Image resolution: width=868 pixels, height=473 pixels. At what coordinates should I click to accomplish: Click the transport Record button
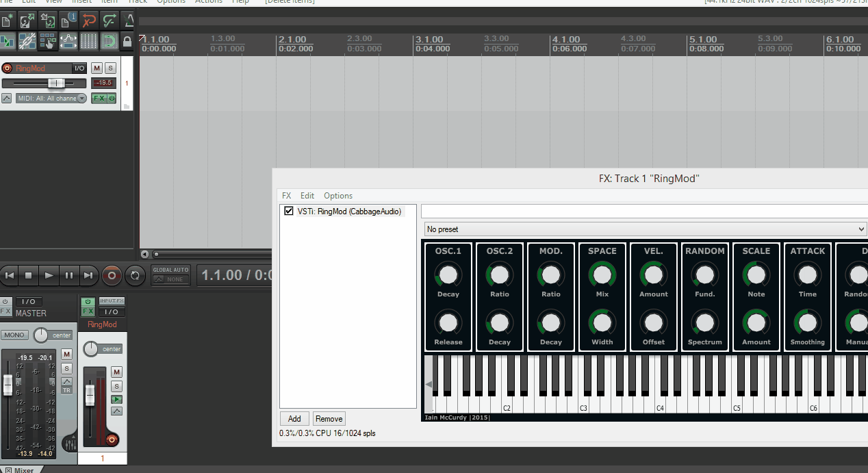(x=112, y=275)
